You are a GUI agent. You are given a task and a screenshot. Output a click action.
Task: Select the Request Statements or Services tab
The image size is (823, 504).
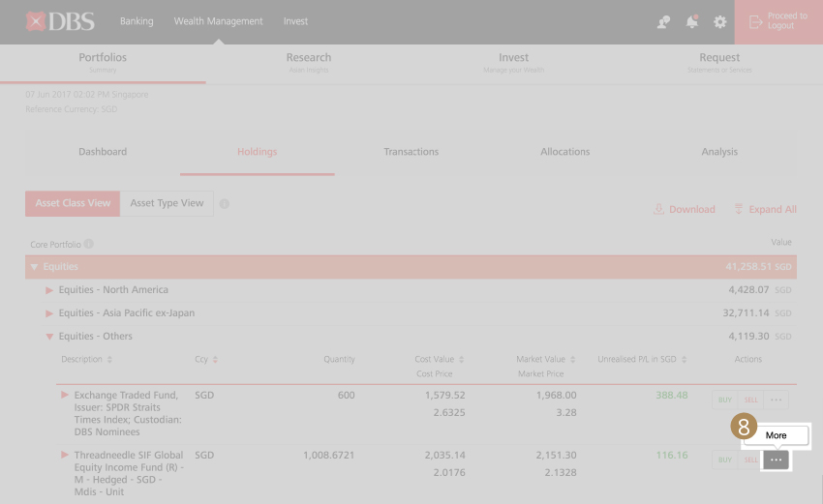tap(719, 63)
